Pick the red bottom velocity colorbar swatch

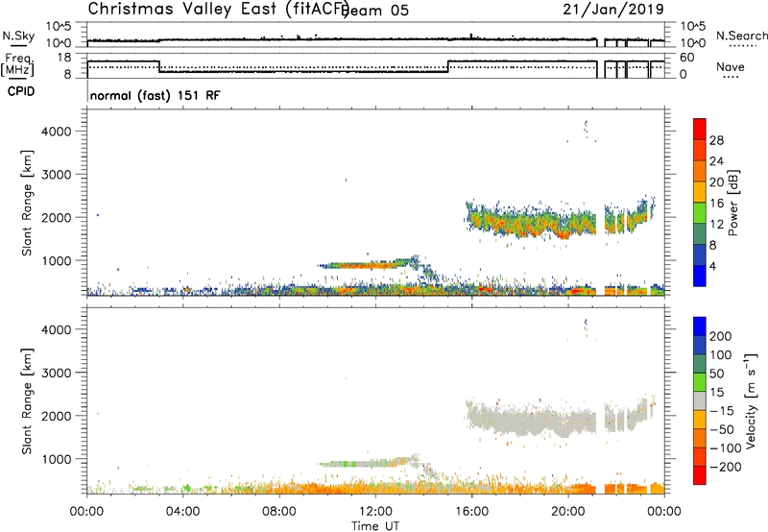[x=700, y=475]
